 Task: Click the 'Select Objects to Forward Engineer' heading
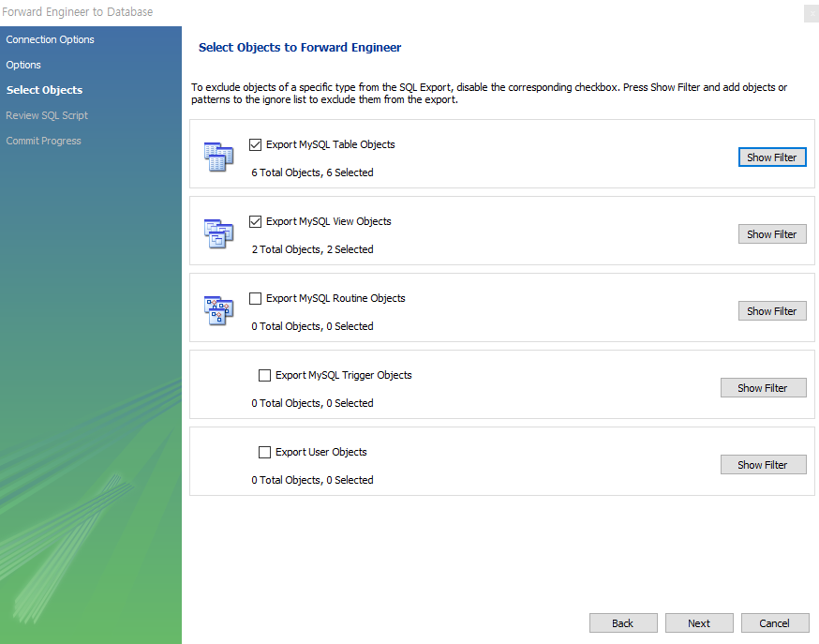tap(300, 48)
